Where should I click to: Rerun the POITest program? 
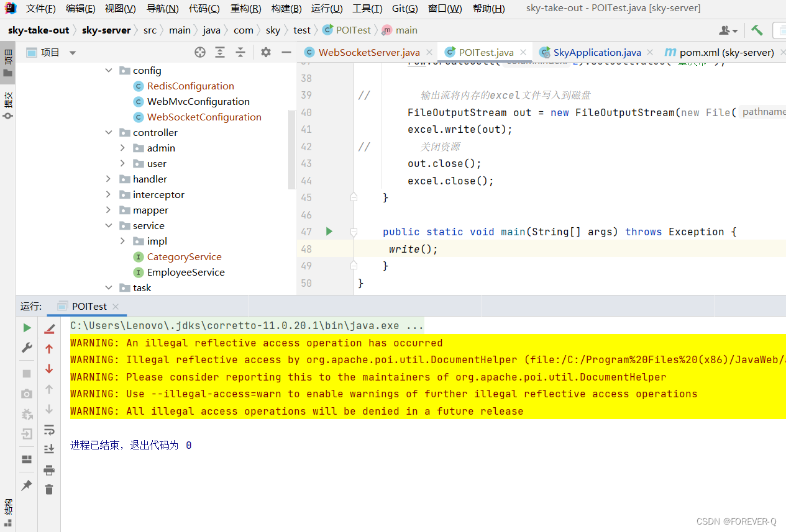27,327
